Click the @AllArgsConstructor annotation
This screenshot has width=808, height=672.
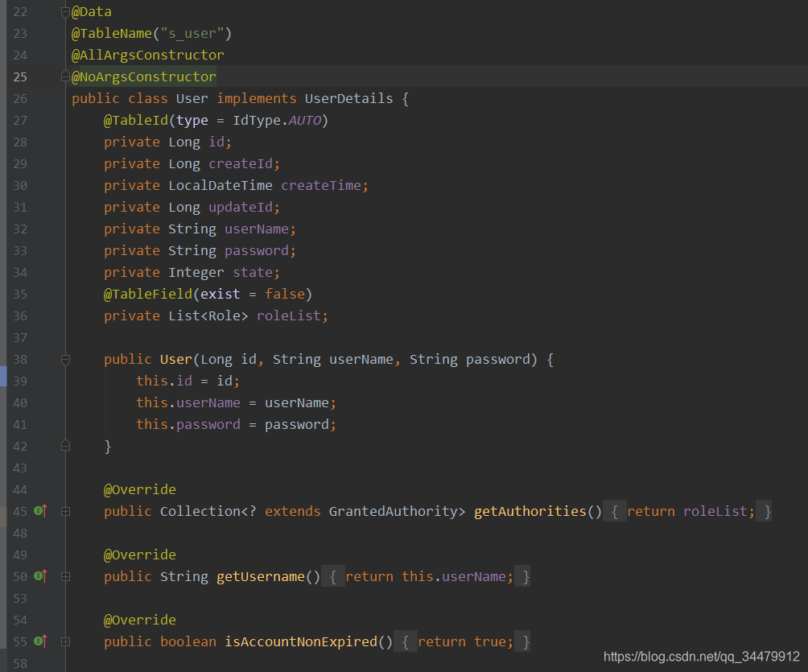click(x=148, y=56)
